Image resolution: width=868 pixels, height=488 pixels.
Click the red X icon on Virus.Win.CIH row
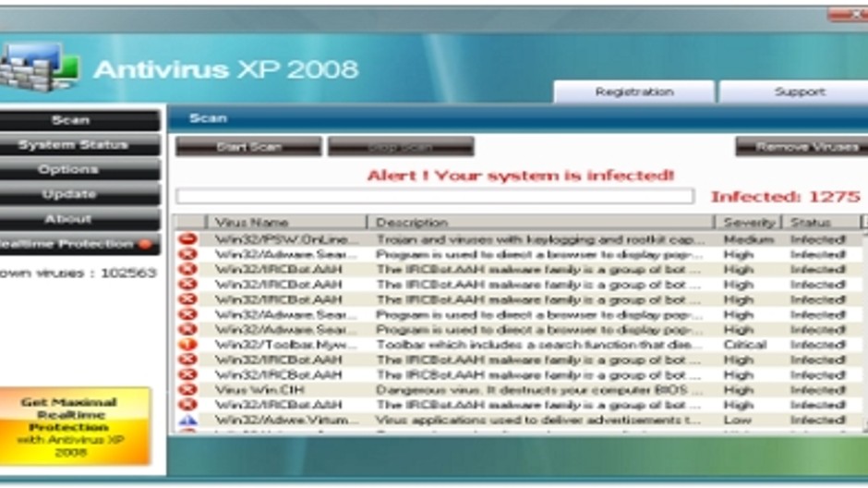187,389
